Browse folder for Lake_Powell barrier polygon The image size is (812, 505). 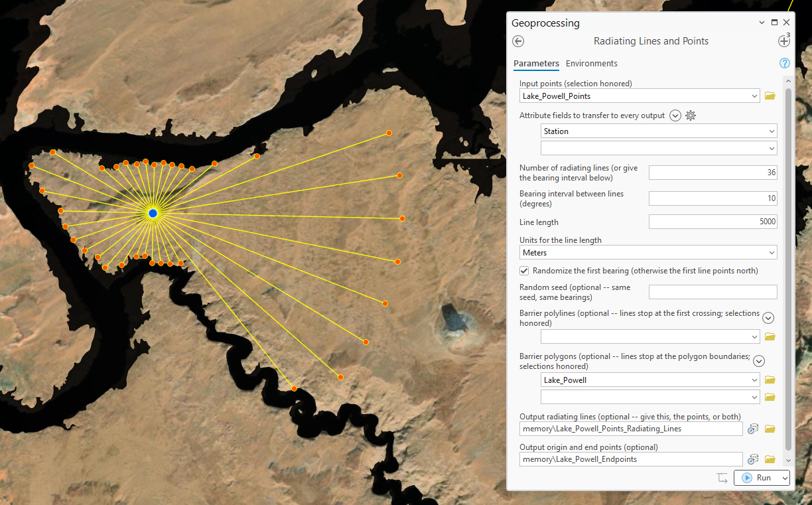(770, 380)
